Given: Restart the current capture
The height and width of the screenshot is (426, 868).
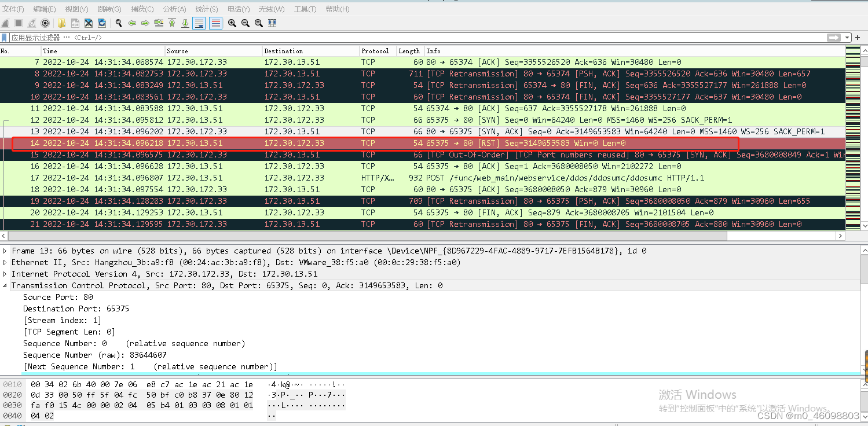Looking at the screenshot, I should pyautogui.click(x=32, y=23).
